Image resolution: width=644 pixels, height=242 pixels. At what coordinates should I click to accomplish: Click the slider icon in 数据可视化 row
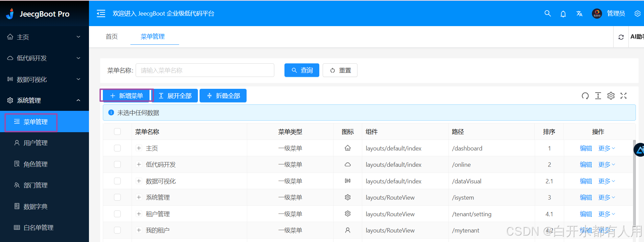pos(348,181)
